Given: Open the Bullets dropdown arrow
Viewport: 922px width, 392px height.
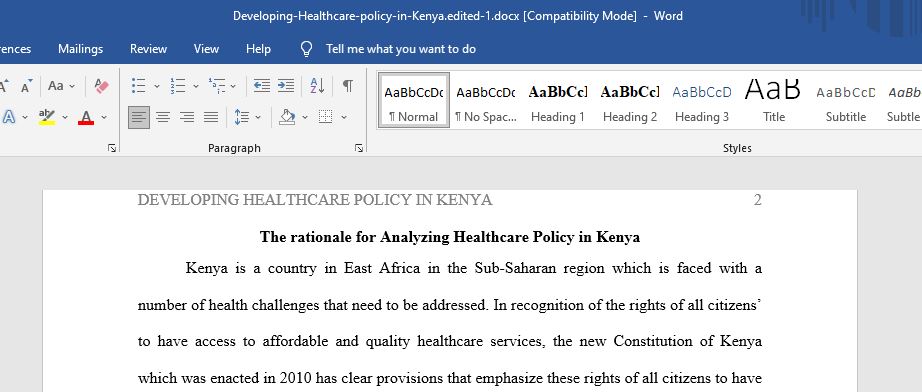Looking at the screenshot, I should [157, 86].
